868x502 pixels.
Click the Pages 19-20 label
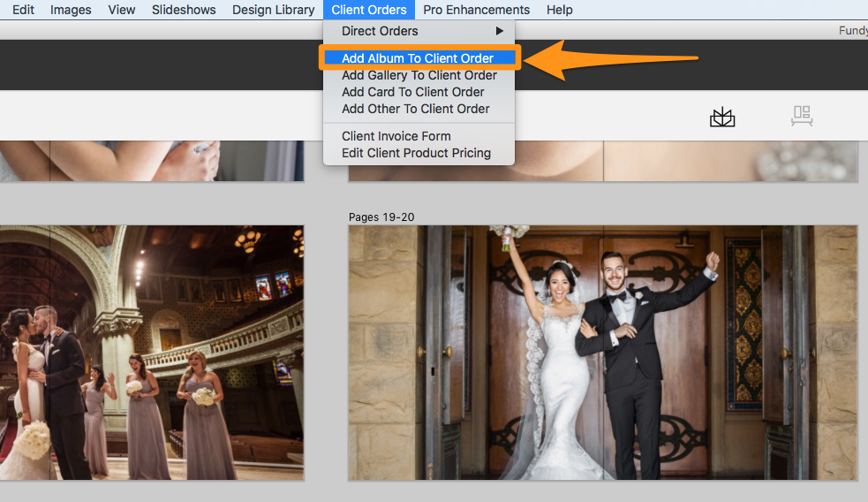pos(381,217)
